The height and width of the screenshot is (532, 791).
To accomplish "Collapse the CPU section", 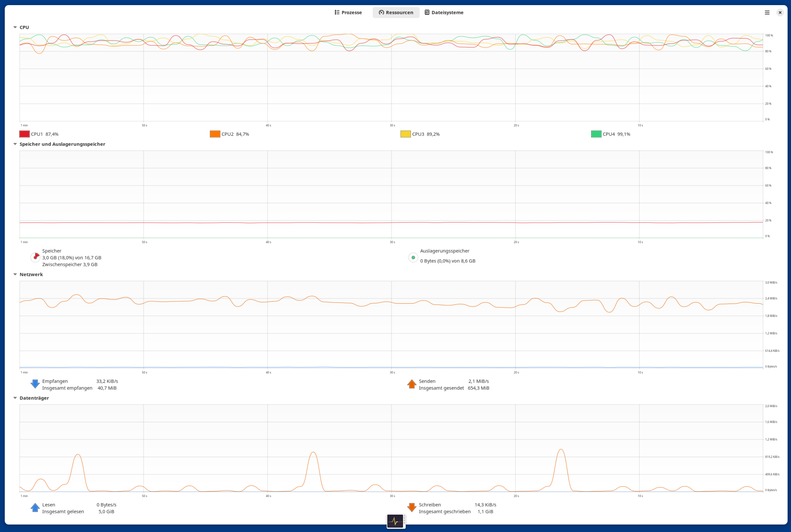I will coord(15,27).
